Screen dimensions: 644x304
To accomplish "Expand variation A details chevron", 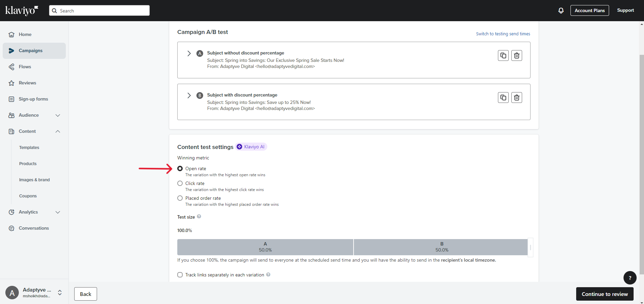I will coord(189,53).
